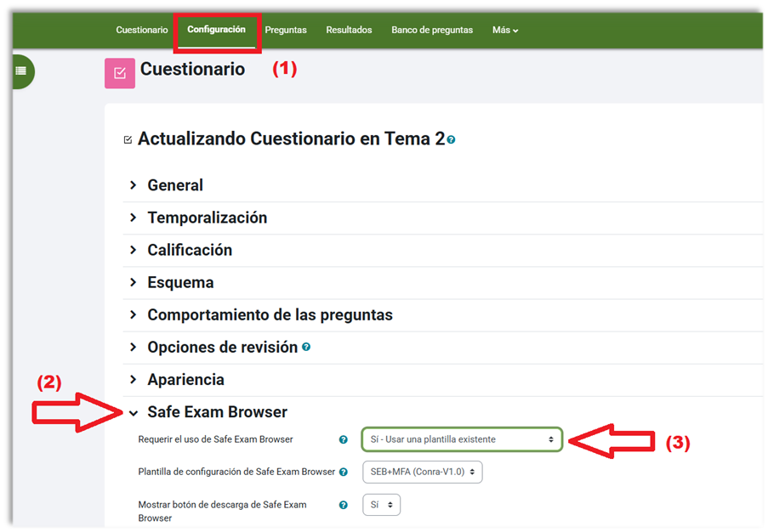Open the SEB+MFA (Conra-V1.0) template dropdown
The image size is (768, 532).
coord(422,472)
